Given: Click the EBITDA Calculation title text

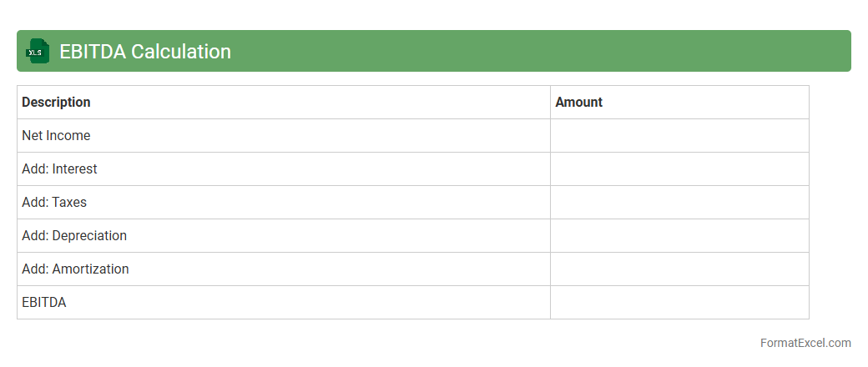Looking at the screenshot, I should (145, 52).
